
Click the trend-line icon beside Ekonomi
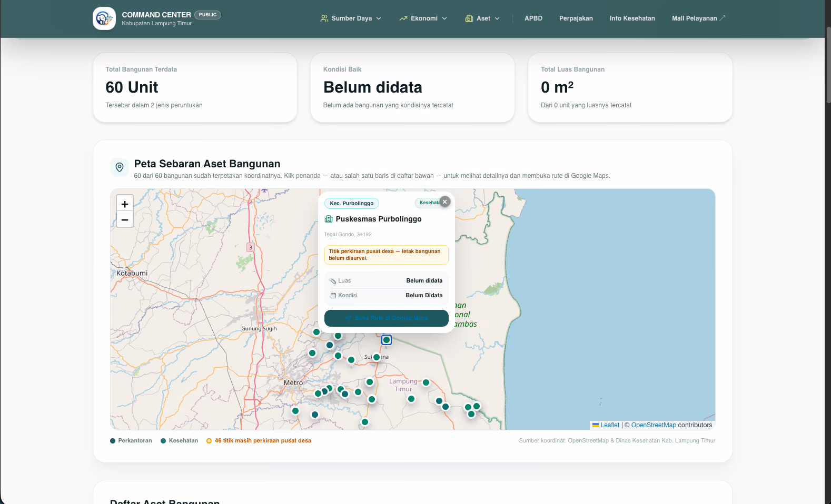(x=403, y=18)
